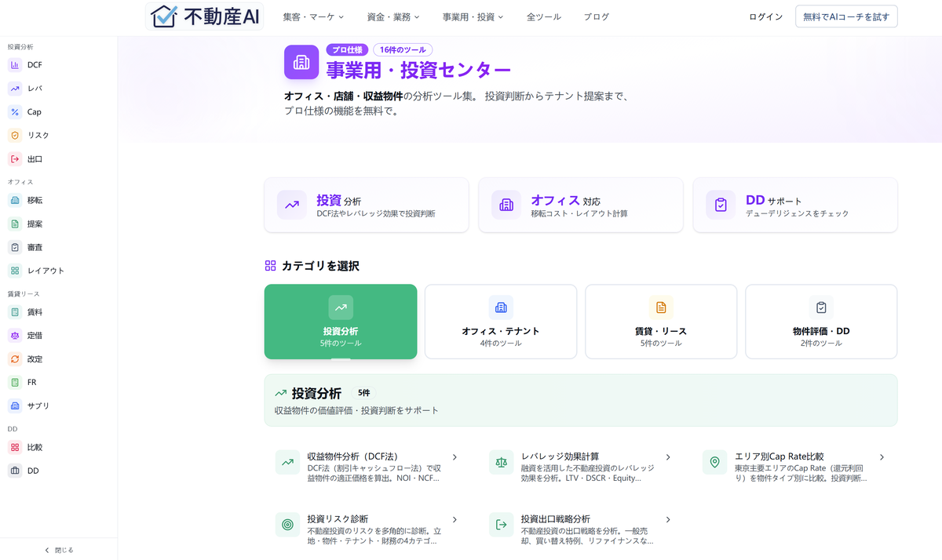The image size is (942, 560).
Task: Click the レバレッジ効果計算 scale icon
Action: point(502,462)
